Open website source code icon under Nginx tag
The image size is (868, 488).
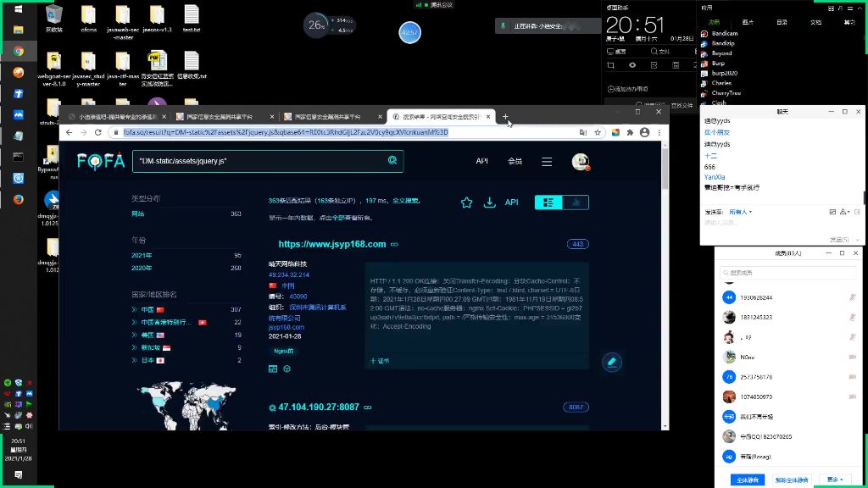point(273,369)
